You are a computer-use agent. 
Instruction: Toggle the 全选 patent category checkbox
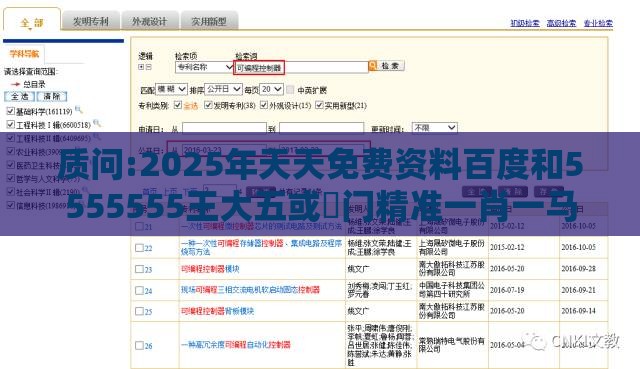tap(178, 105)
